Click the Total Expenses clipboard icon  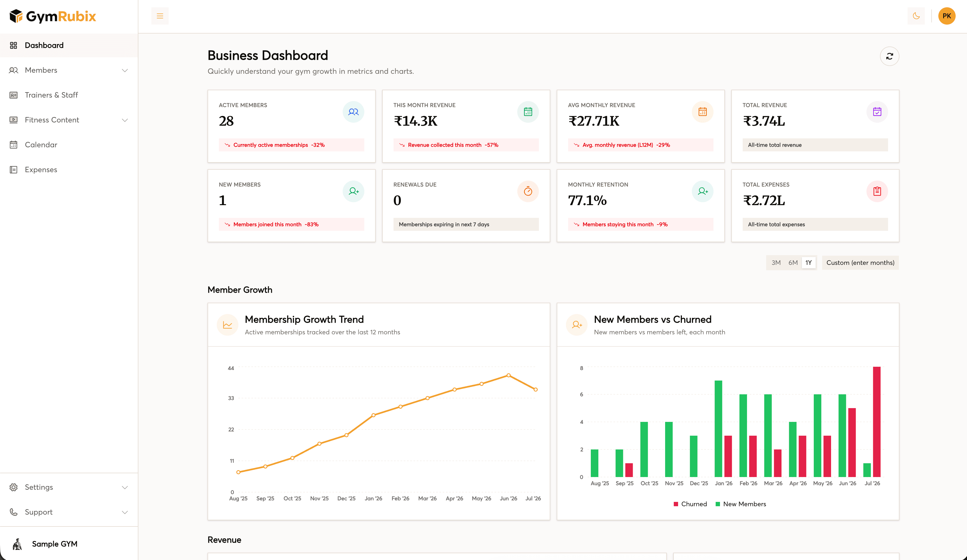tap(877, 191)
